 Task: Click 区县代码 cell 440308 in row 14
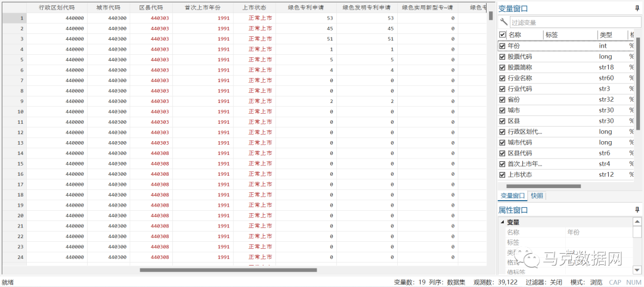[151, 153]
